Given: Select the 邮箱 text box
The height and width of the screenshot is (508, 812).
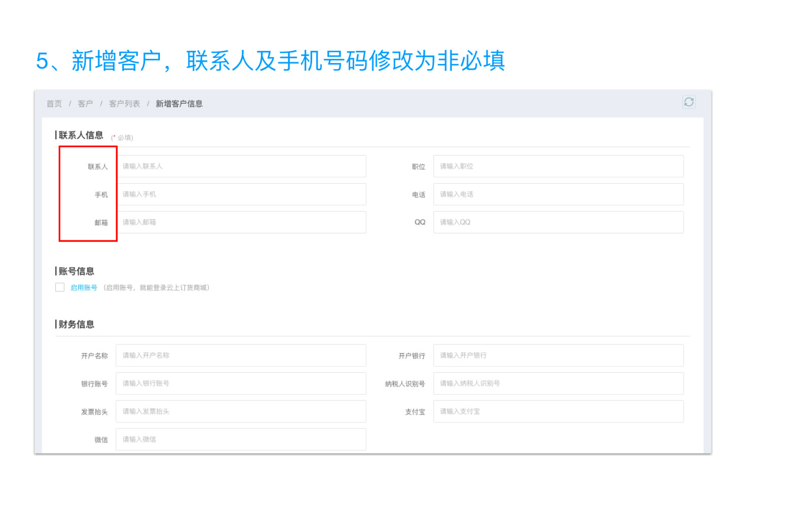Looking at the screenshot, I should click(x=241, y=223).
